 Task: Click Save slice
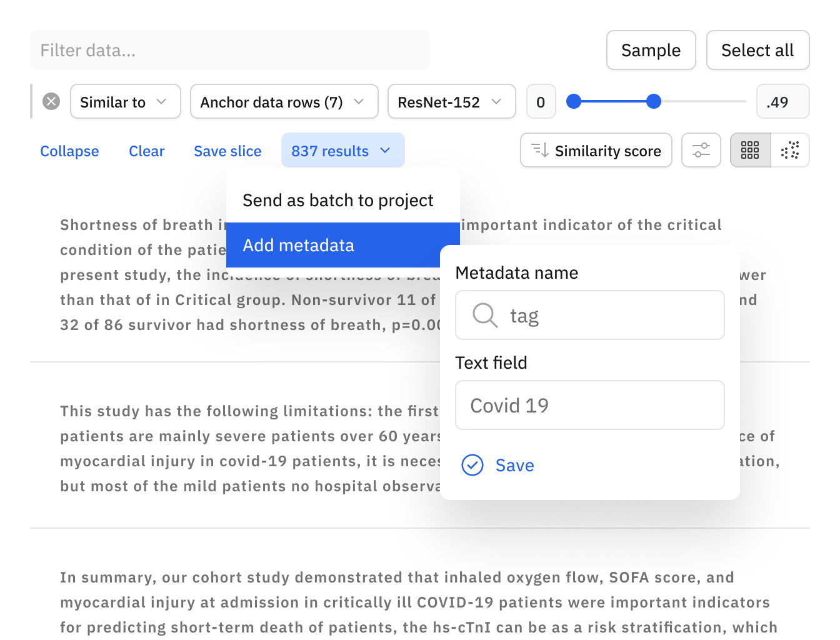(x=227, y=151)
